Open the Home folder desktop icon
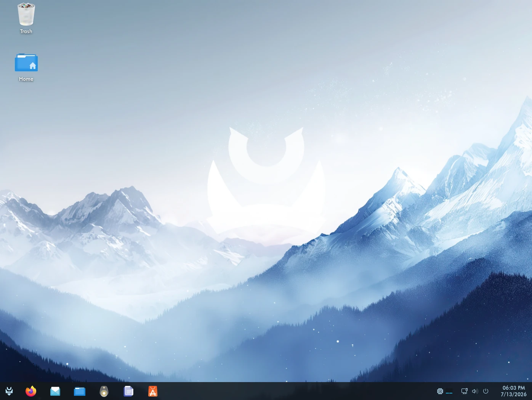 [x=26, y=63]
